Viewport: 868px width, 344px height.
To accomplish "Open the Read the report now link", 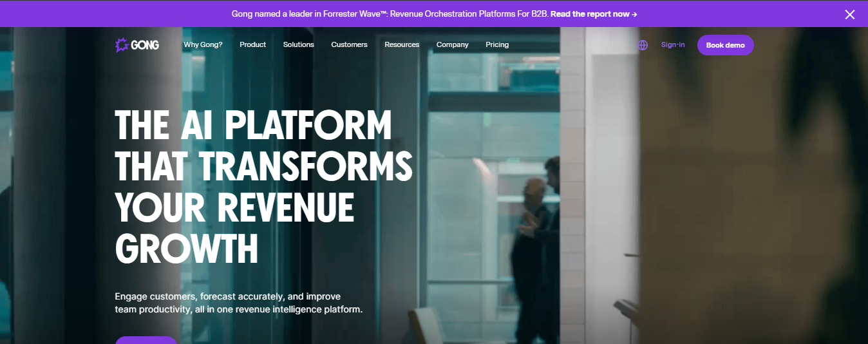I will click(590, 14).
